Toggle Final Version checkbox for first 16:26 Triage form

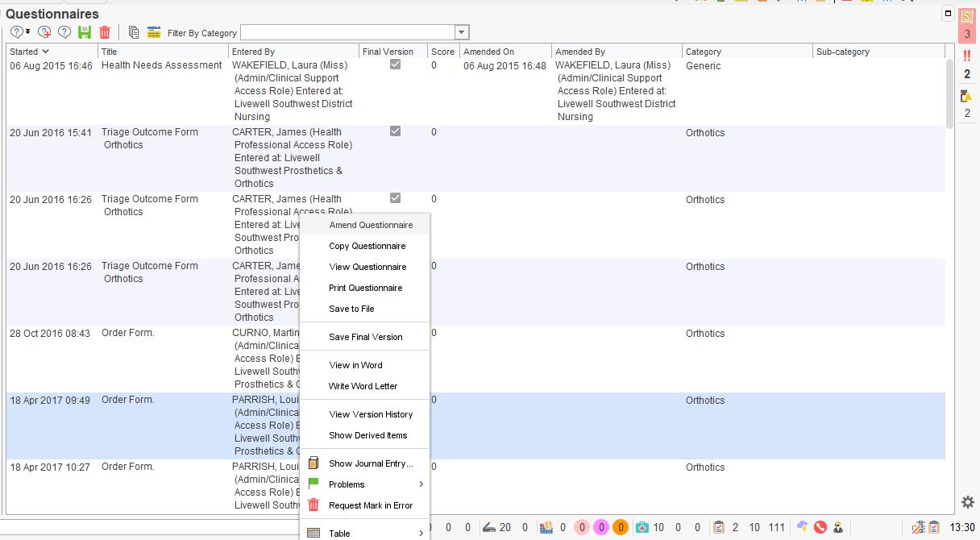pos(395,198)
